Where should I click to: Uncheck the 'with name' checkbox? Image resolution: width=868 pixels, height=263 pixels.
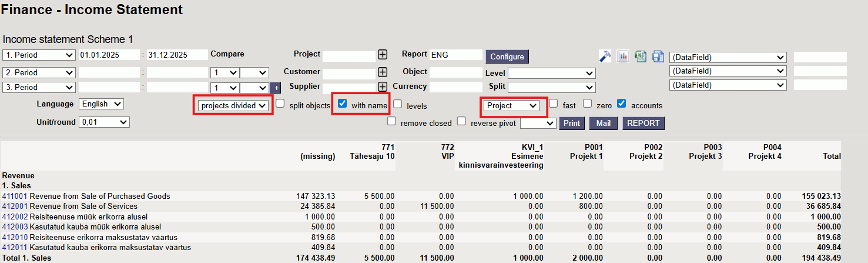(x=343, y=104)
